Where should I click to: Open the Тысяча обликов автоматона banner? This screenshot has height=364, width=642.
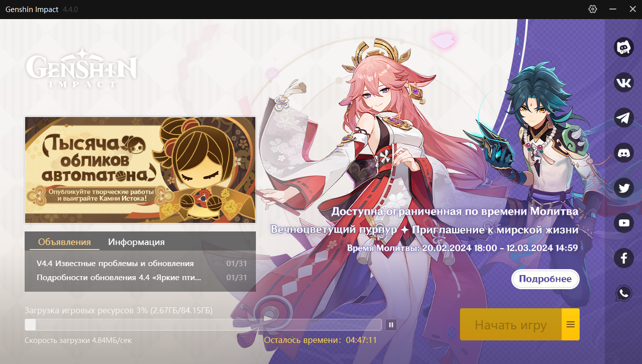[x=140, y=170]
